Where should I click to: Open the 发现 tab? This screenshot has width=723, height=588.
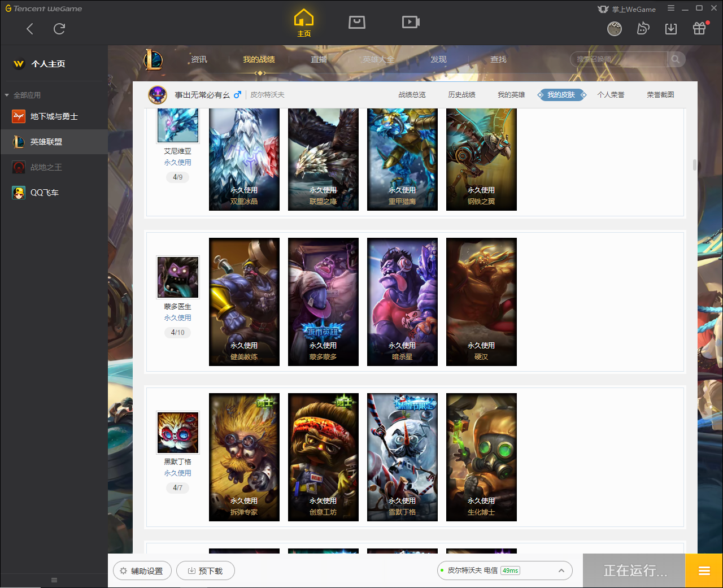(438, 59)
